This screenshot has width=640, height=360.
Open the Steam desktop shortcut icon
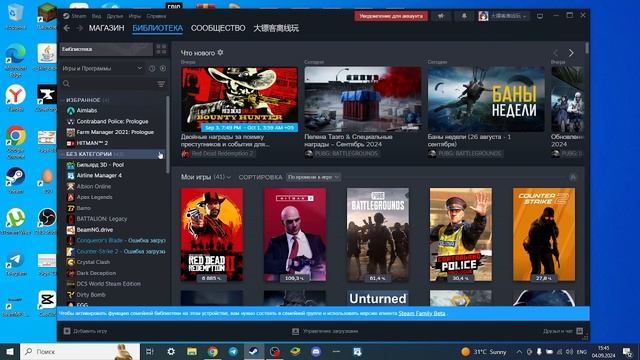coord(16,180)
